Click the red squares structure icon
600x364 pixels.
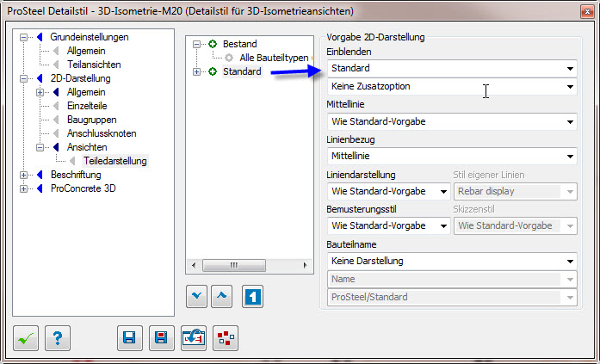[x=226, y=338]
